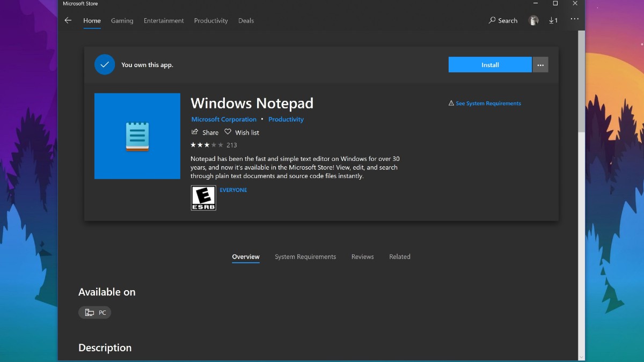Open the EVERYONE rating link
Screen dimensions: 644x362
(x=233, y=190)
